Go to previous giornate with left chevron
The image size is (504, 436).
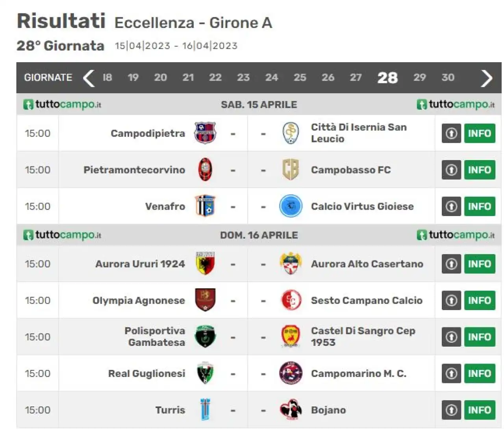tap(89, 78)
